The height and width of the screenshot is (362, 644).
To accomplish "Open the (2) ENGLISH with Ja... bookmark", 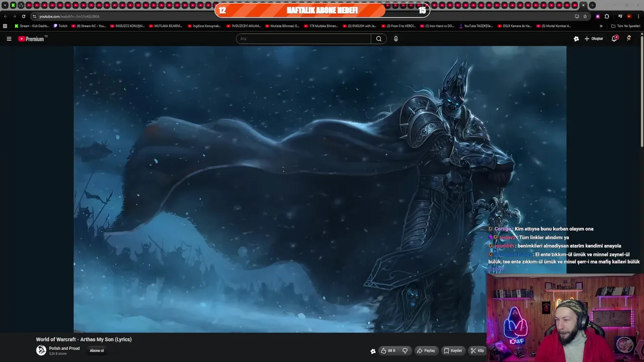I will [359, 26].
